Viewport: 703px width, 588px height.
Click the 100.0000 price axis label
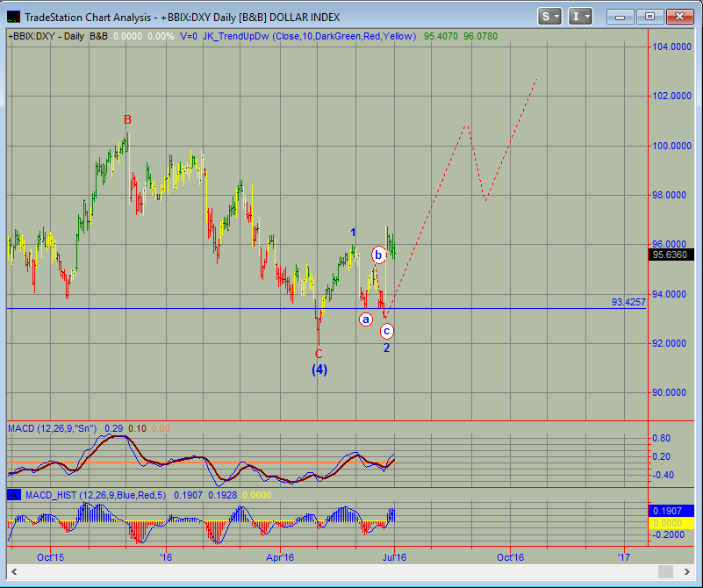pos(671,146)
